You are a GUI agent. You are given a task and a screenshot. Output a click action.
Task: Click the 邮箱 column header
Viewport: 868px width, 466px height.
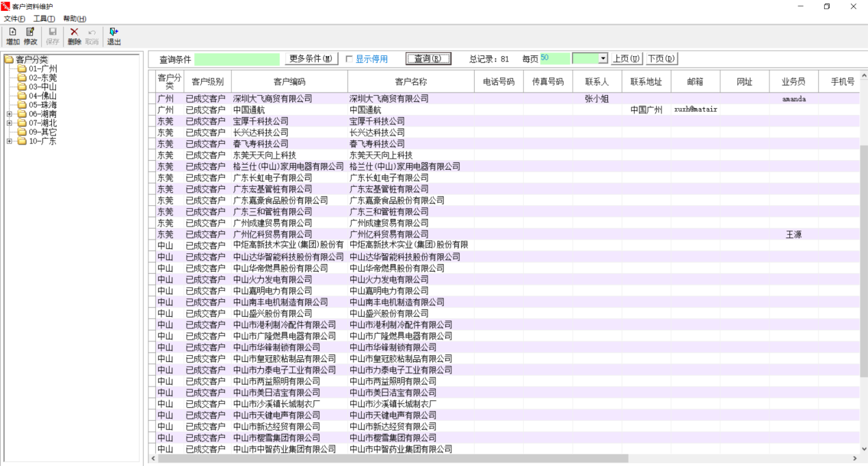pos(696,81)
